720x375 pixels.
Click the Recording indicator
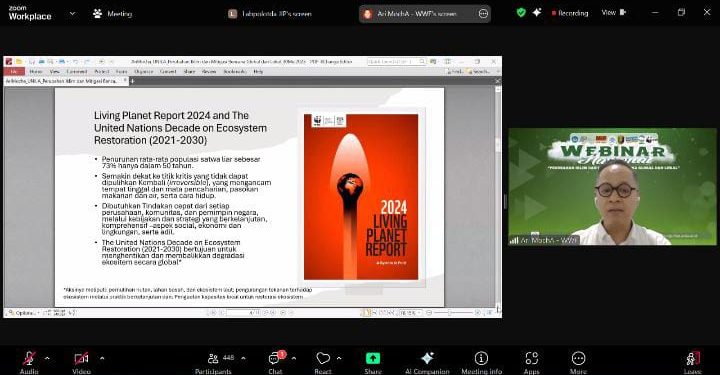(x=570, y=13)
